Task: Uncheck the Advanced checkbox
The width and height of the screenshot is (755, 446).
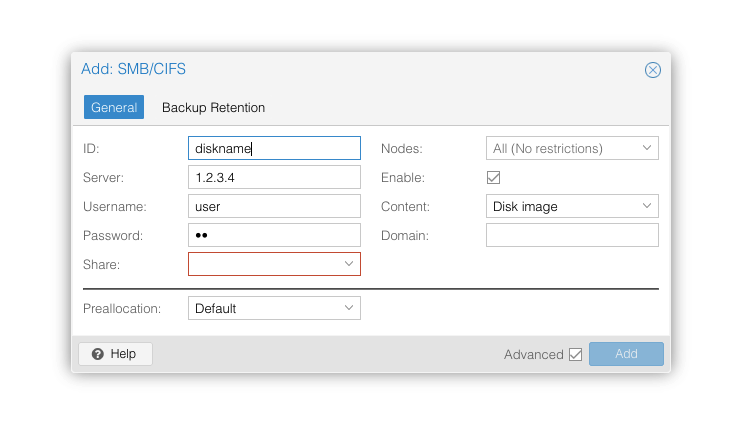Action: (x=575, y=354)
